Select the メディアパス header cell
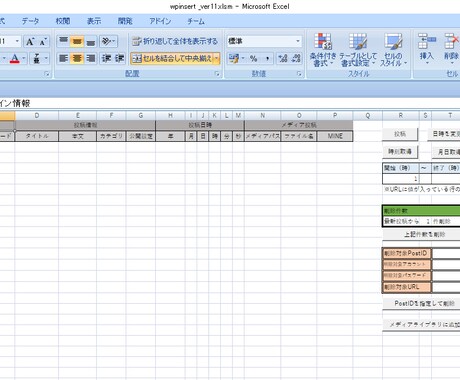Image resolution: width=460 pixels, height=380 pixels. click(x=263, y=136)
